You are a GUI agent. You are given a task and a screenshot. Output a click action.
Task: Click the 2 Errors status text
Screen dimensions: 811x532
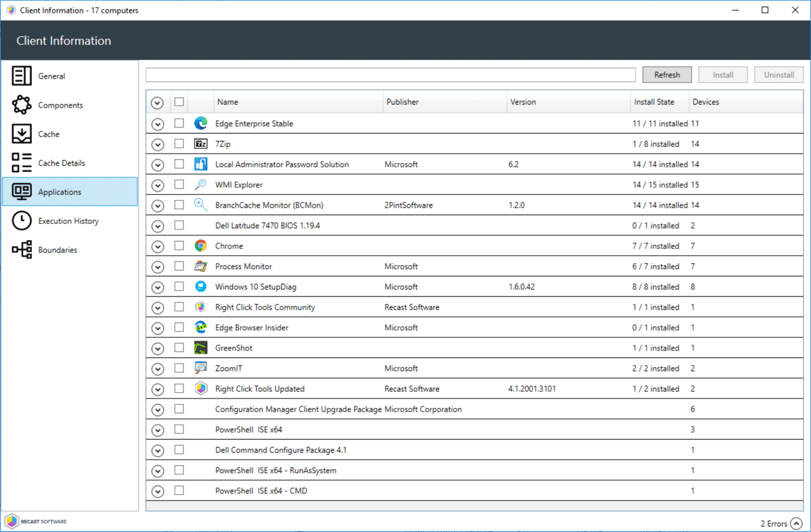pyautogui.click(x=773, y=523)
